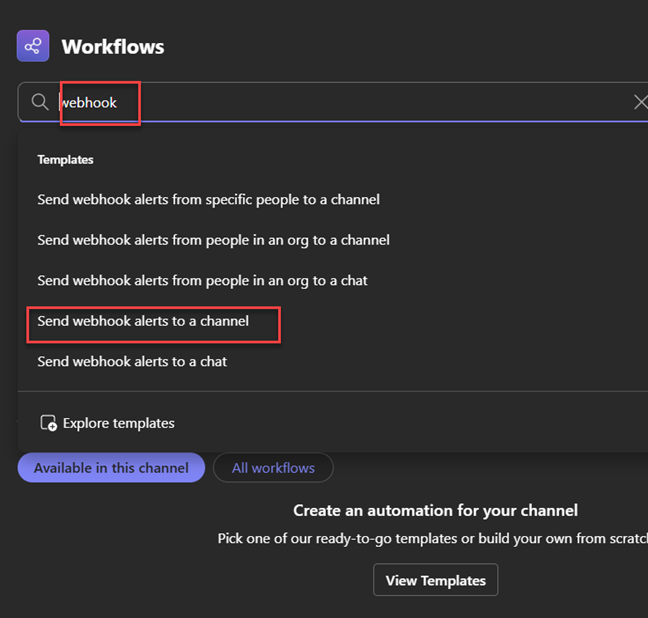Click the Explore templates icon
Image resolution: width=648 pixels, height=618 pixels.
click(48, 423)
